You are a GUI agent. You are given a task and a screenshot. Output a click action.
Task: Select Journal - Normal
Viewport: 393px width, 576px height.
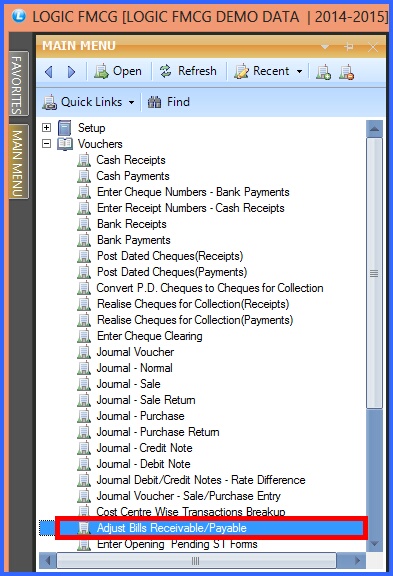tap(134, 368)
